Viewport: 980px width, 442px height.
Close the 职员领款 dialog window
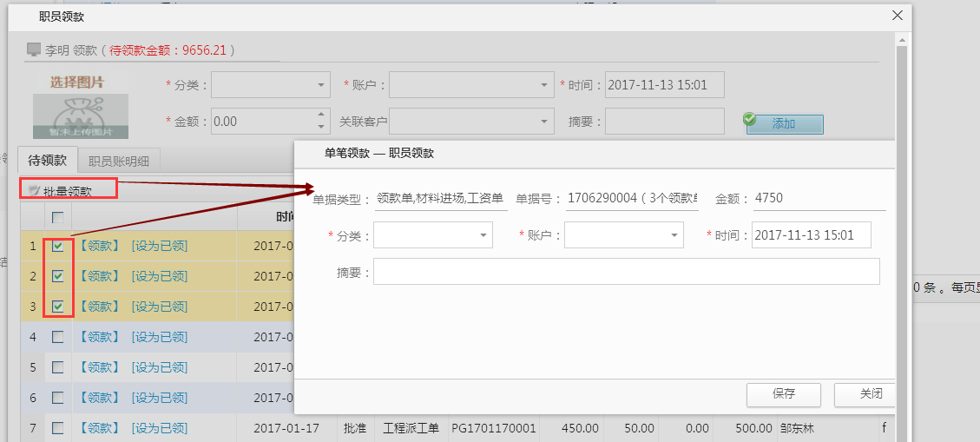(x=898, y=15)
